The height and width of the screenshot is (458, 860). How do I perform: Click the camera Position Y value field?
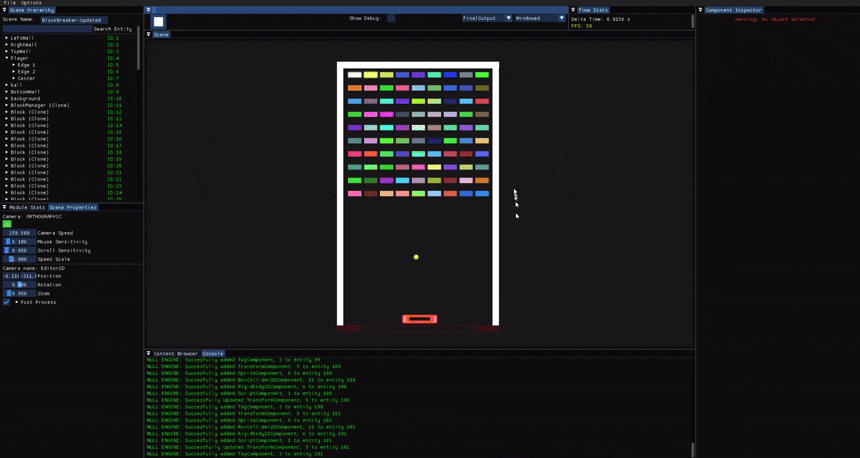[x=27, y=276]
